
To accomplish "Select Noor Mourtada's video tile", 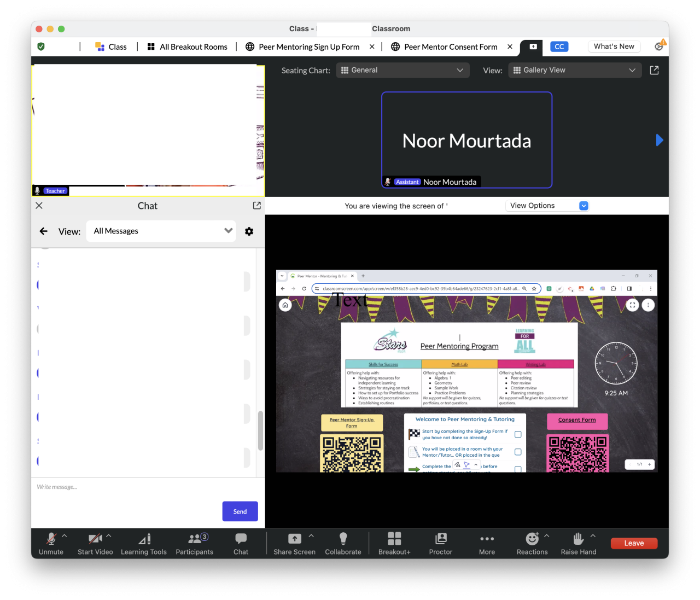I will tap(467, 140).
